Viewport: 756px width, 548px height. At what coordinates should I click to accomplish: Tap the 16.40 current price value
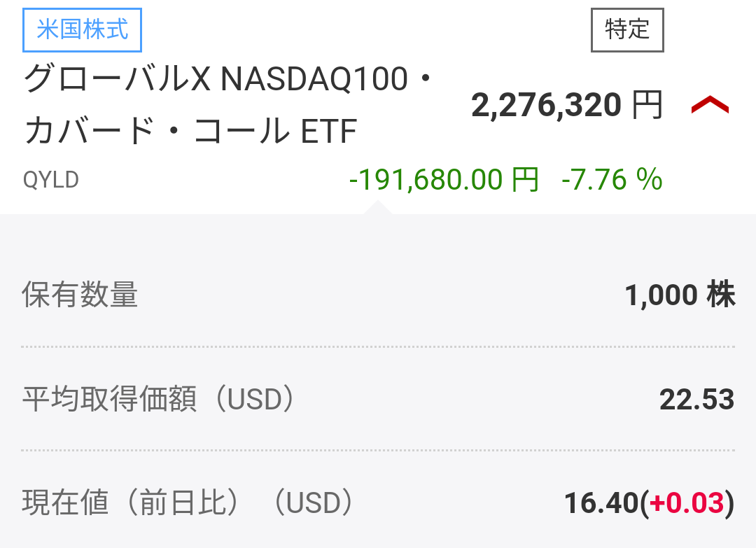[601, 503]
